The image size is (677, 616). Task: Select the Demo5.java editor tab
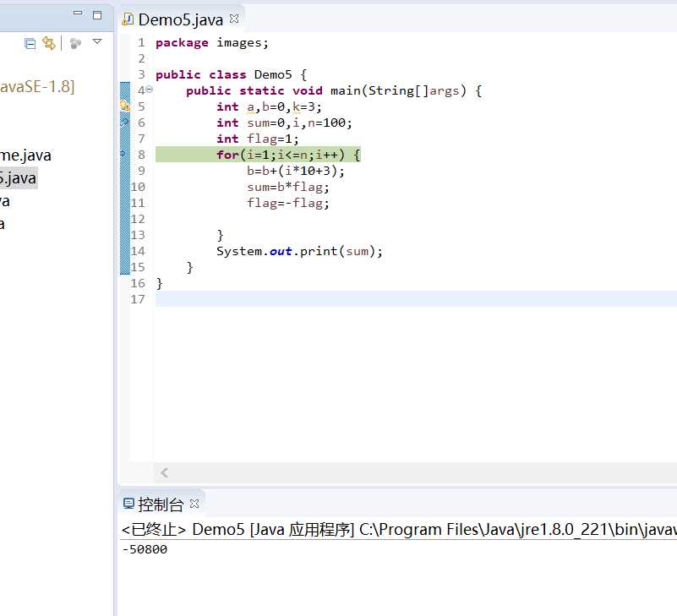click(x=181, y=19)
